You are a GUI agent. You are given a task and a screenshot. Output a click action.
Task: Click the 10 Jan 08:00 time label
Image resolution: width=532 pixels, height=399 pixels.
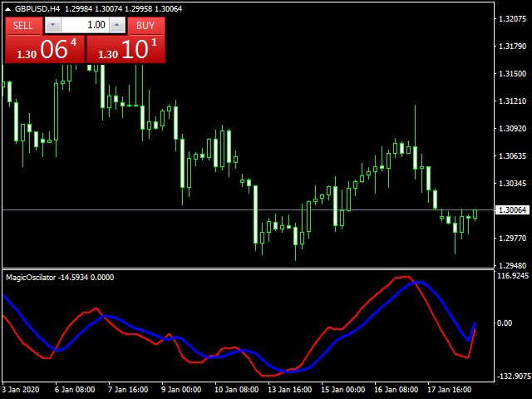coord(236,390)
